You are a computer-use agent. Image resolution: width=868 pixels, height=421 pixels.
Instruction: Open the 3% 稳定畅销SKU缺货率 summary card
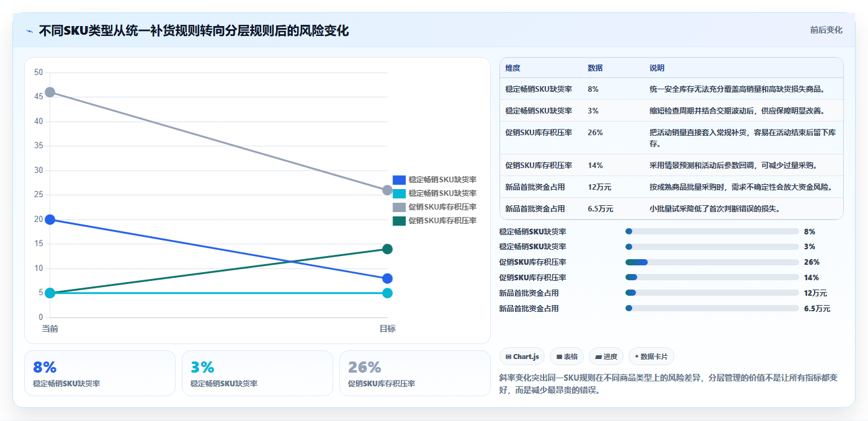257,373
